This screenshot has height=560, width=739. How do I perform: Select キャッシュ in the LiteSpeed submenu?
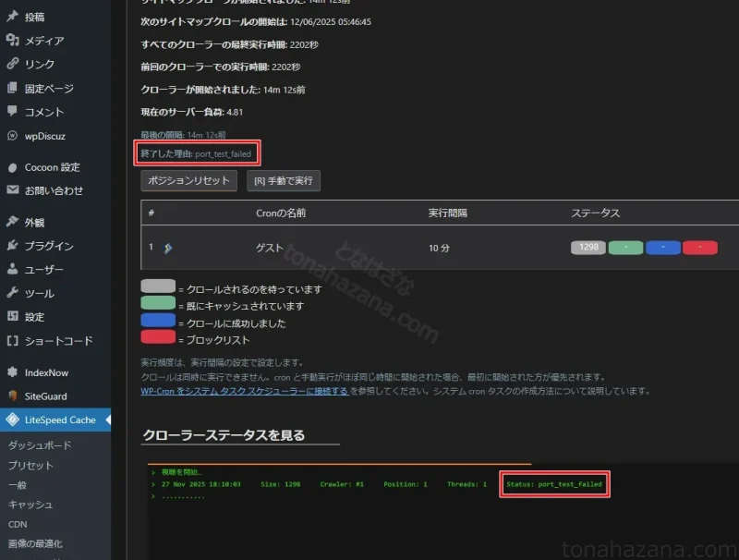(x=30, y=505)
